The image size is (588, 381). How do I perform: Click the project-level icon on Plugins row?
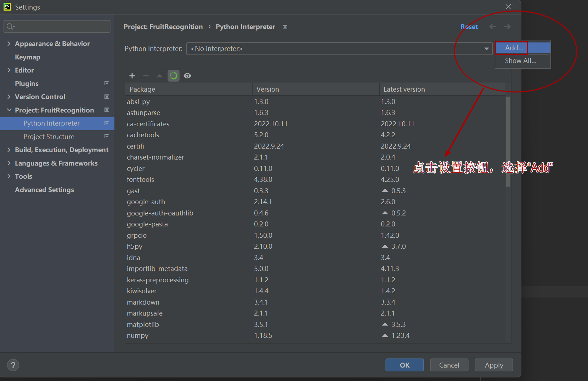coord(107,83)
